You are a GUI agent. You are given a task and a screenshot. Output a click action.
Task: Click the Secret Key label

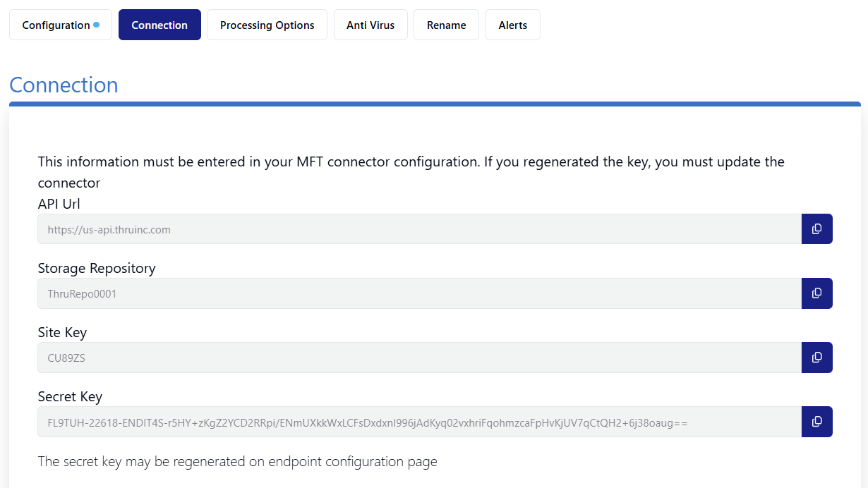pos(70,396)
